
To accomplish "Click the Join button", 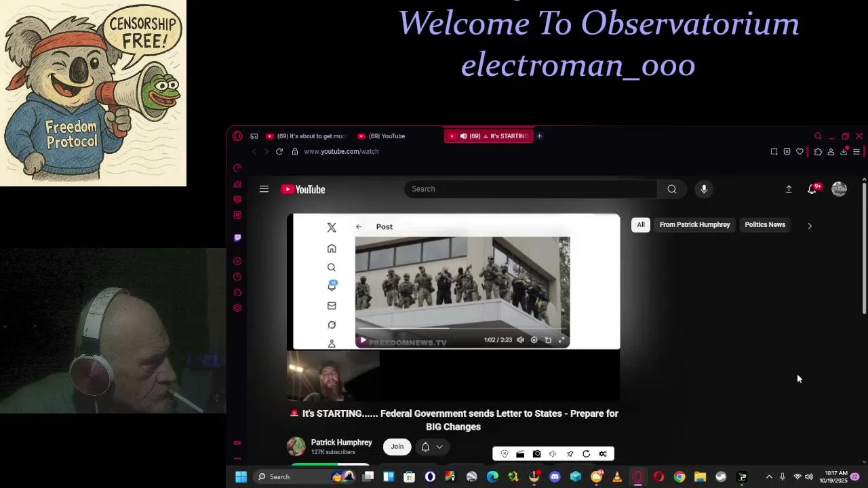I will coord(397,447).
